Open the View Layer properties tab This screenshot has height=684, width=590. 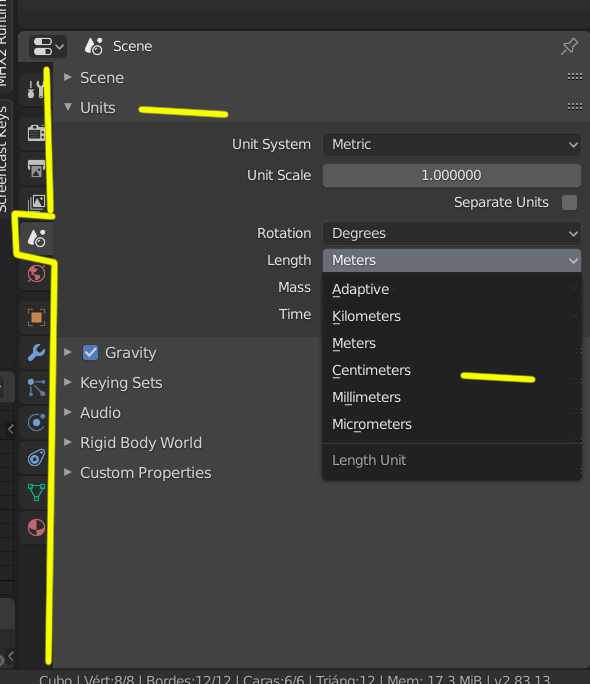click(36, 202)
